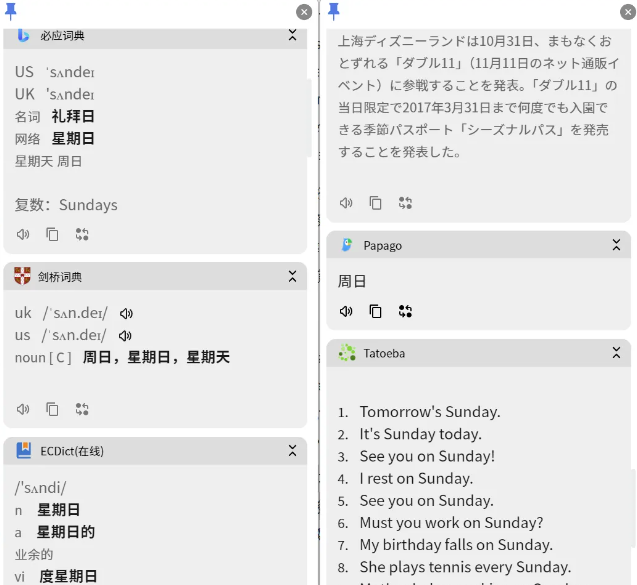637x585 pixels.
Task: Copy the Bing dictionary result
Action: (52, 235)
